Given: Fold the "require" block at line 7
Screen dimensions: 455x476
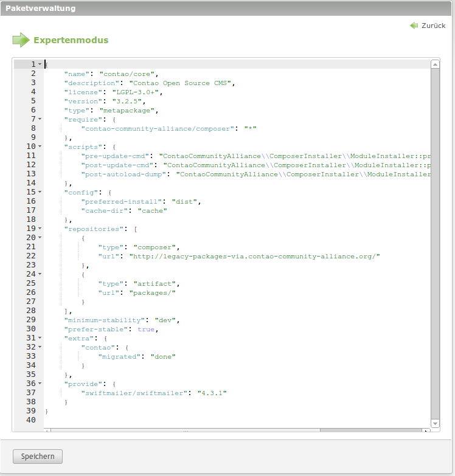Looking at the screenshot, I should [40, 119].
